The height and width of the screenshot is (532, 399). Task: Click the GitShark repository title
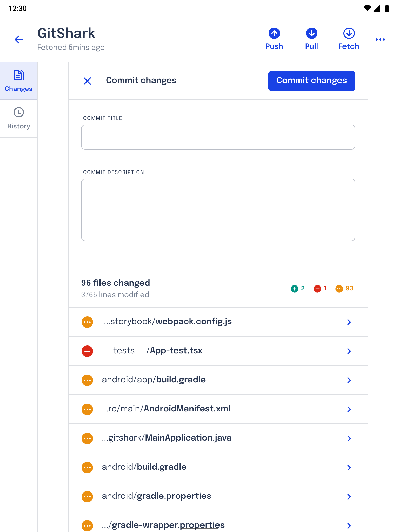pyautogui.click(x=66, y=33)
